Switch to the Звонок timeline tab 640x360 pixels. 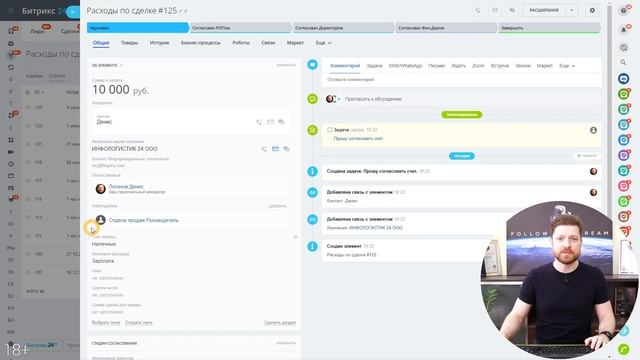523,66
